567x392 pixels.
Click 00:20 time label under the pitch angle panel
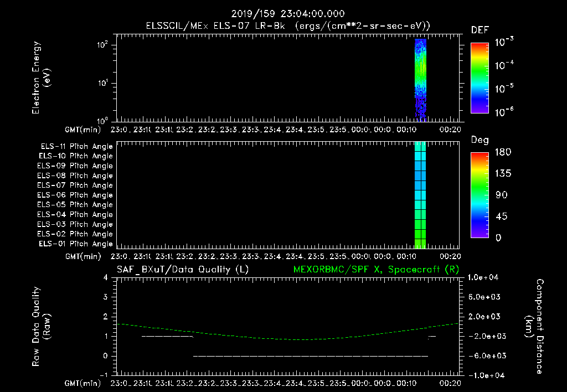pyautogui.click(x=450, y=256)
